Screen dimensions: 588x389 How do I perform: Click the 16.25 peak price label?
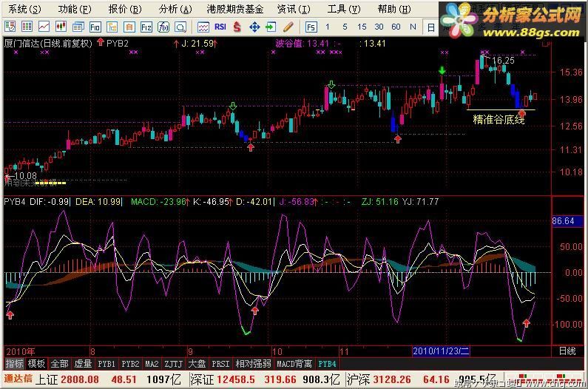click(503, 61)
